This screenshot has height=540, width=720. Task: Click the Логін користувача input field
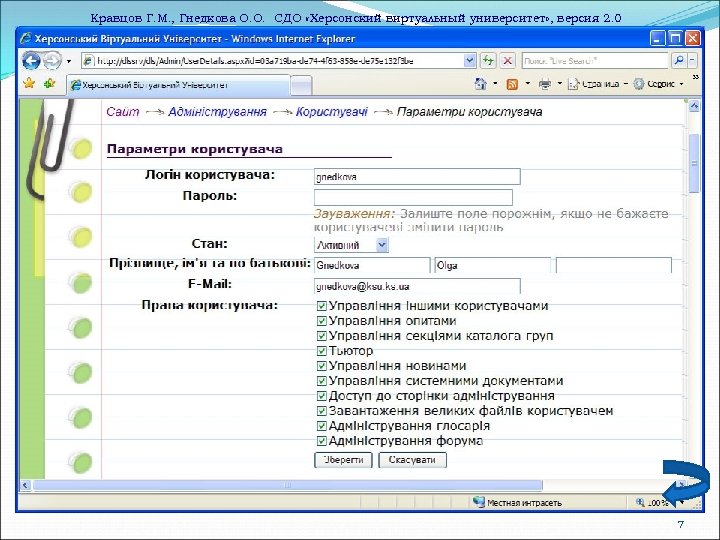[x=417, y=176]
